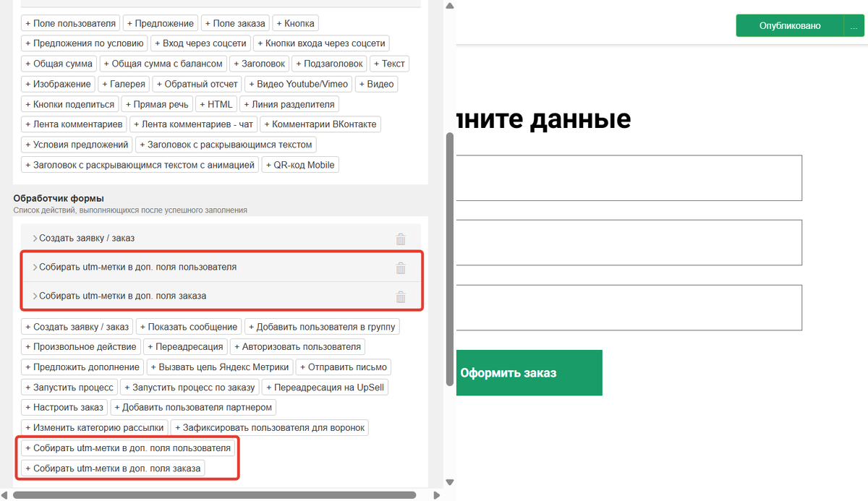Add "Собирать utm-метки в доп. поля заказа" action

[x=114, y=468]
